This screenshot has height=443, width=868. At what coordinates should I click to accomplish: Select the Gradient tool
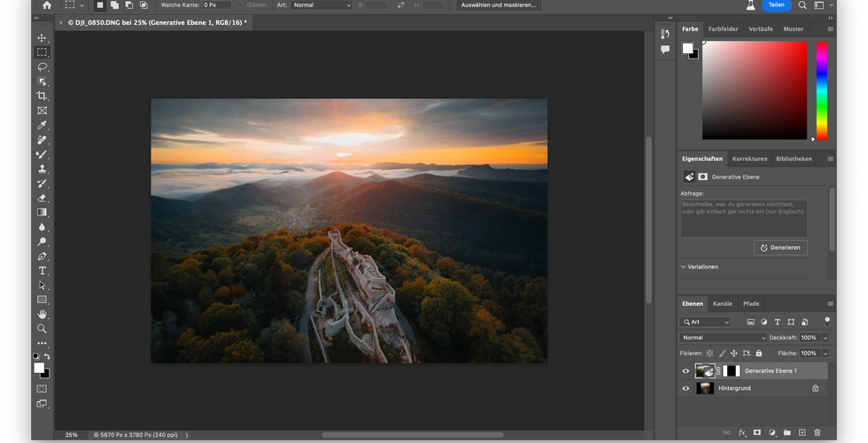pyautogui.click(x=42, y=212)
